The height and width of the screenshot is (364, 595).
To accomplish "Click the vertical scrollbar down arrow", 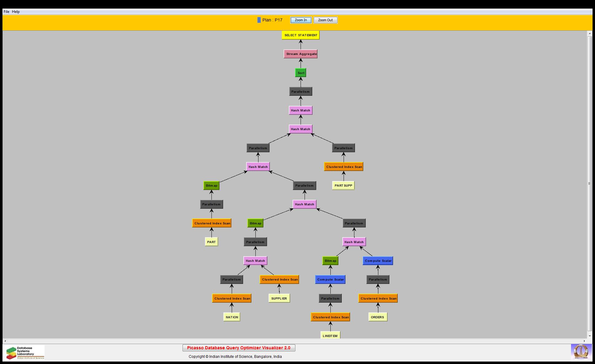I will tap(589, 336).
